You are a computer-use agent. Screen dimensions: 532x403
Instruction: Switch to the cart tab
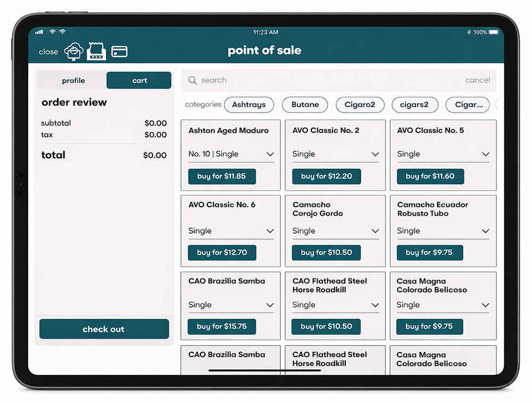[139, 80]
